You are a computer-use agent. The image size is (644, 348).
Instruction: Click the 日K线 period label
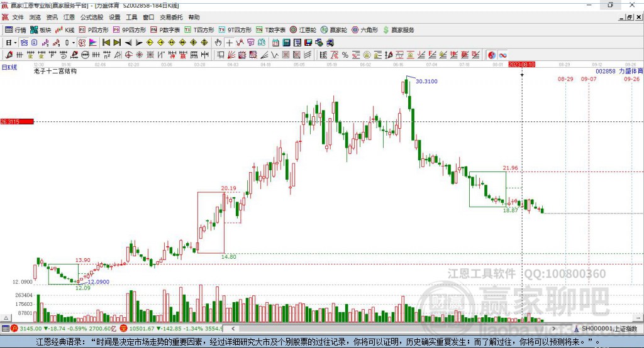coord(9,67)
